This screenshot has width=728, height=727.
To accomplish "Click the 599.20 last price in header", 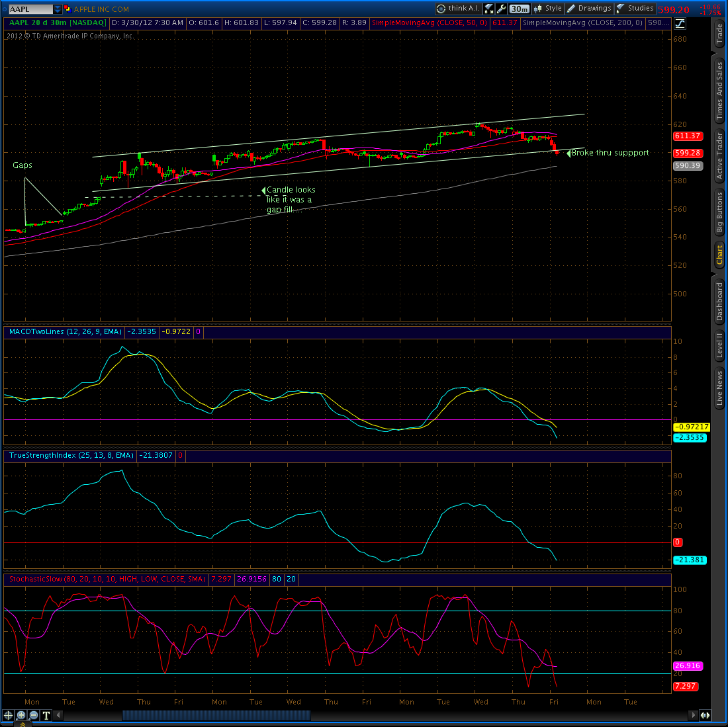I will pyautogui.click(x=673, y=10).
